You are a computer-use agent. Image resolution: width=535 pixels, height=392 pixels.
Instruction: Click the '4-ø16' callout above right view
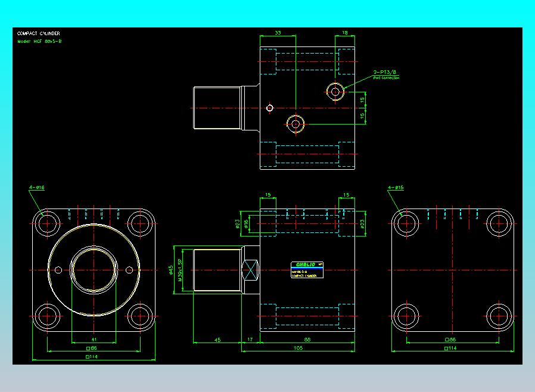(x=396, y=187)
